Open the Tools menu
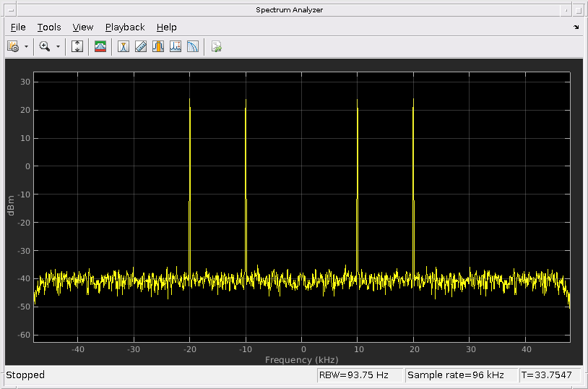The image size is (588, 389). [x=49, y=27]
